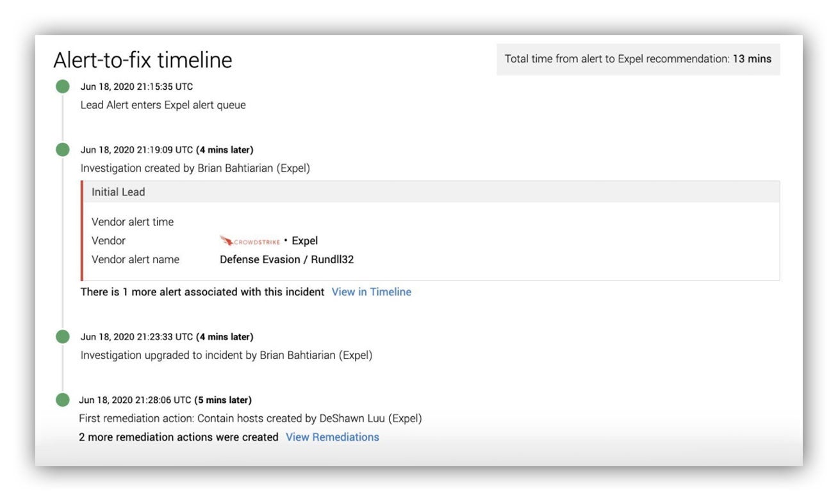Click the timeline dot for 21:19:09 UTC
The width and height of the screenshot is (838, 504).
tap(62, 150)
